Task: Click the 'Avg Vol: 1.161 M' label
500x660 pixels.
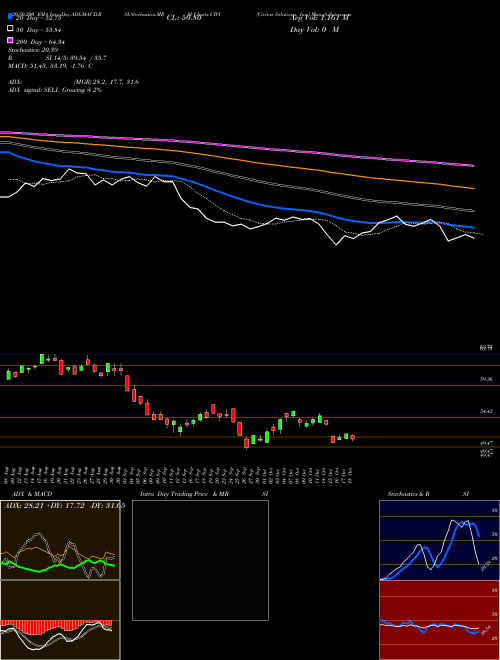Action: [320, 18]
